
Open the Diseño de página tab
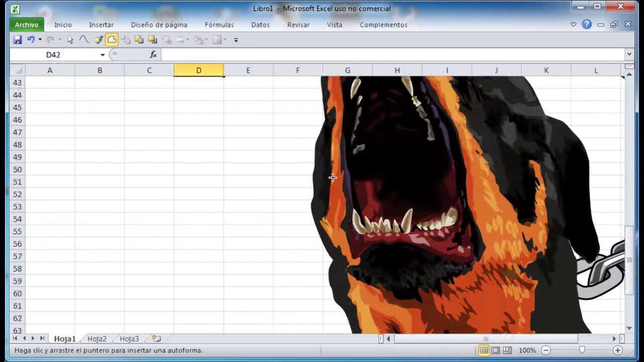click(x=159, y=25)
